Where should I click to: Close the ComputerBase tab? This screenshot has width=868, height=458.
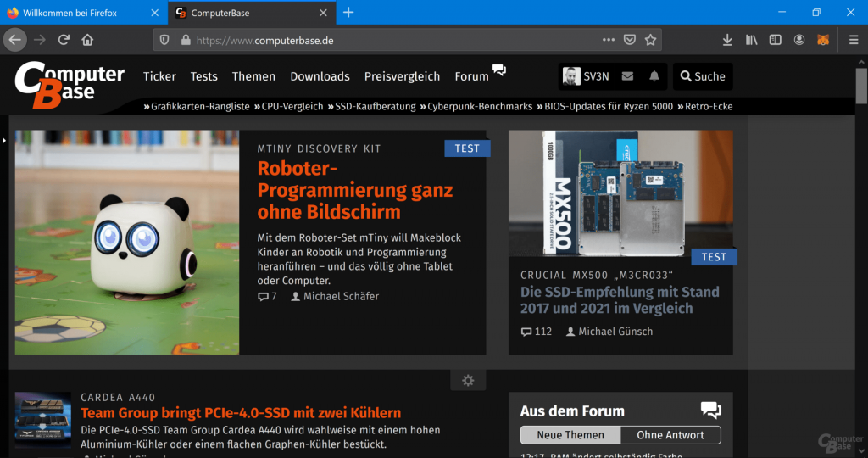pos(323,13)
